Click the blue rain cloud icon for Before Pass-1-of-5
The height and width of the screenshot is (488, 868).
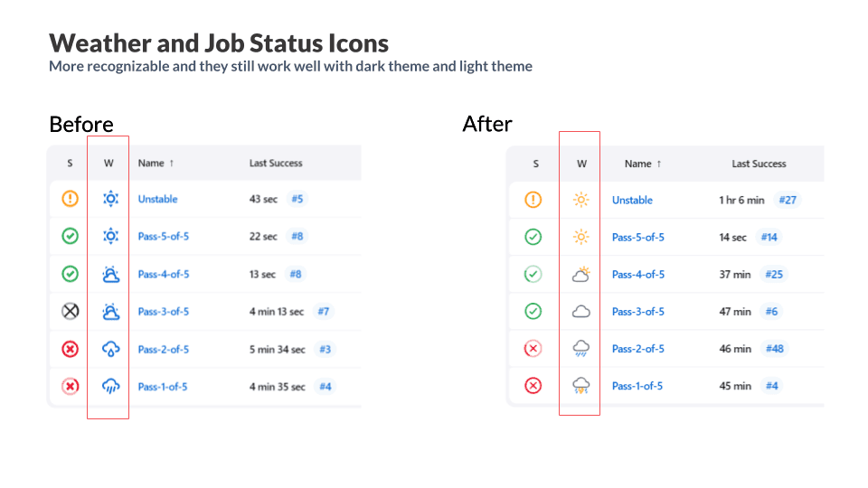coord(110,387)
